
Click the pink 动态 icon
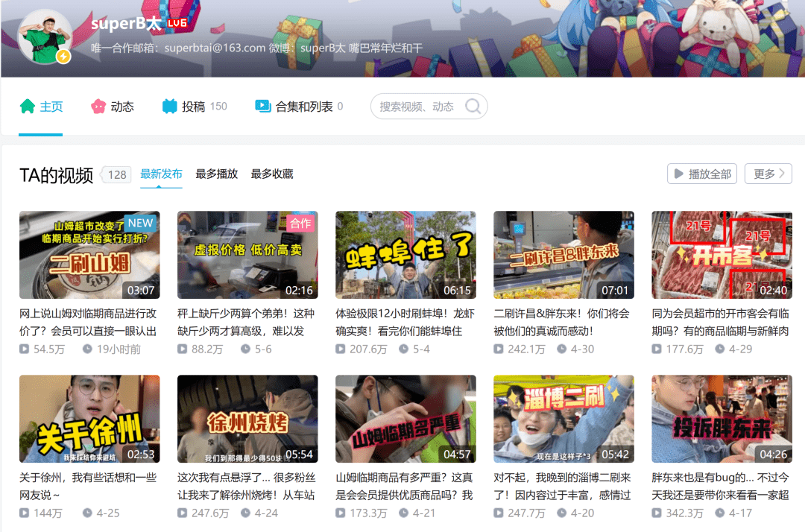tap(98, 107)
